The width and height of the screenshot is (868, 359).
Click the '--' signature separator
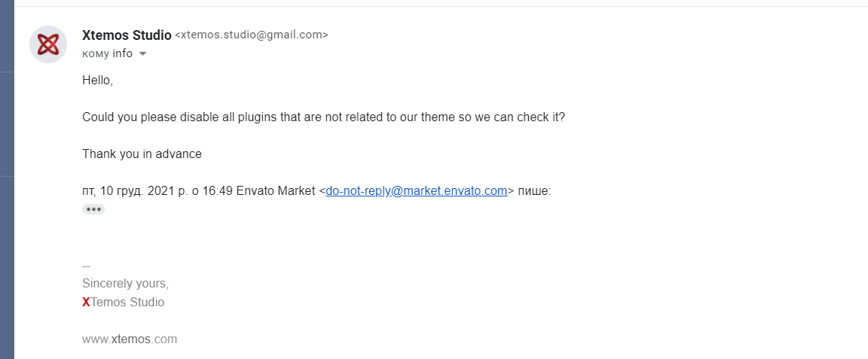pos(86,266)
